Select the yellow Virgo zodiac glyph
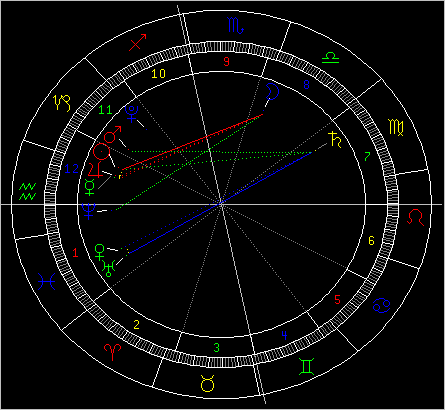The height and width of the screenshot is (410, 445). click(x=396, y=127)
